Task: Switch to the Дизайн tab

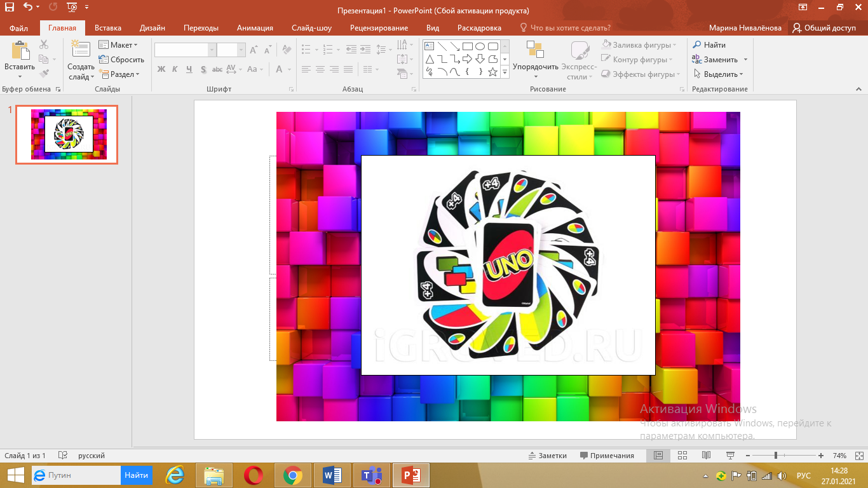Action: 153,28
